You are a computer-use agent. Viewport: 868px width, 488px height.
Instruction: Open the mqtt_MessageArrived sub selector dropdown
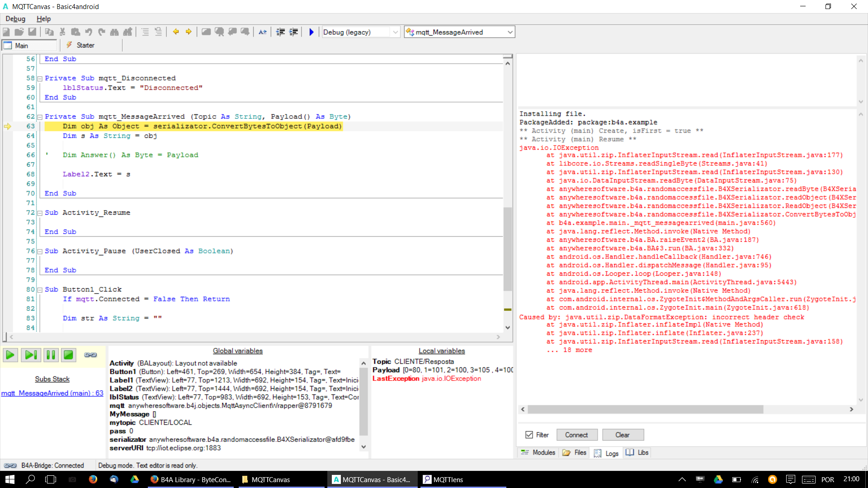point(510,32)
